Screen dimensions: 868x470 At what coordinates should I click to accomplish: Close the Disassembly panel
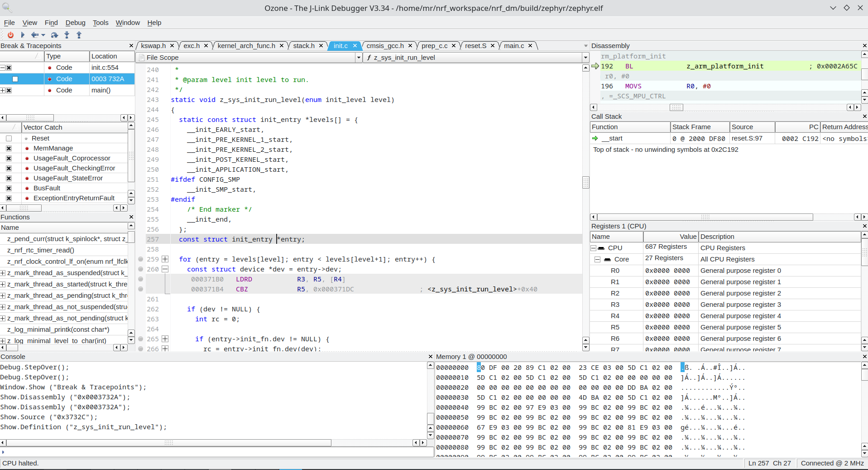click(x=864, y=46)
